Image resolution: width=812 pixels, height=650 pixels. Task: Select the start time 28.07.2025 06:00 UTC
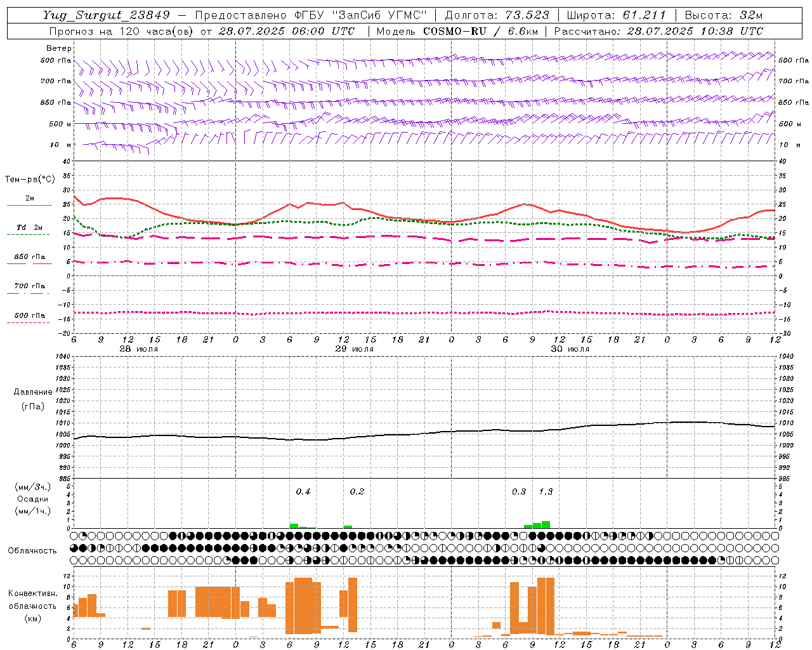pos(286,31)
